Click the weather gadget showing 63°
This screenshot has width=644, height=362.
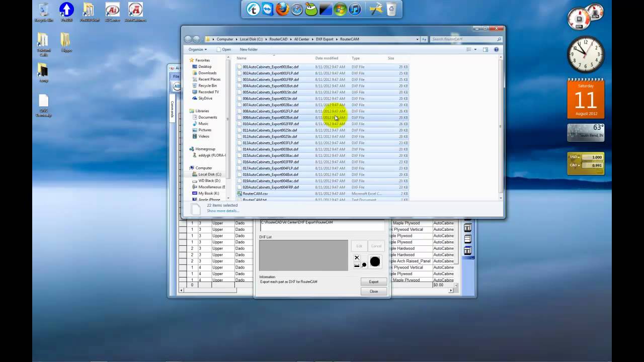point(586,133)
